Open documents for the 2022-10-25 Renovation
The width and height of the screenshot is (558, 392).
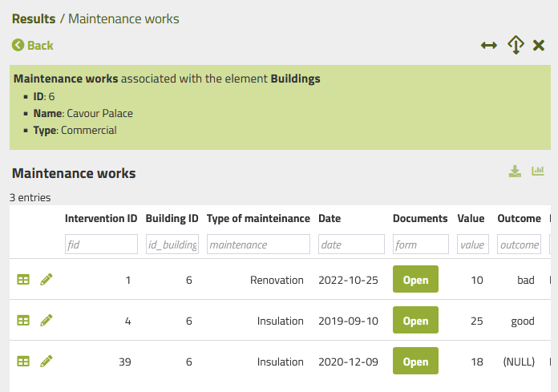(415, 280)
